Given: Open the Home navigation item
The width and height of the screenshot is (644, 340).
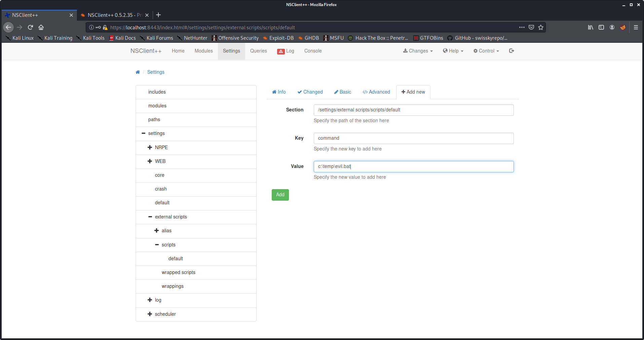Looking at the screenshot, I should 178,51.
